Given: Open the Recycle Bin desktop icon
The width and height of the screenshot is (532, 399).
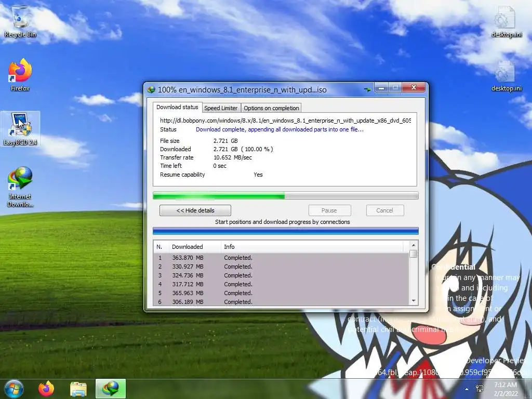Looking at the screenshot, I should click(x=20, y=21).
